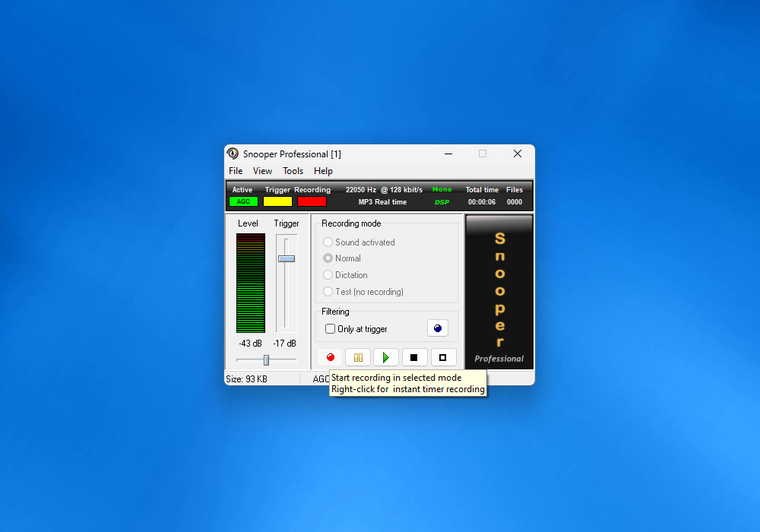Viewport: 760px width, 532px height.
Task: Click the red Recording indicator
Action: [x=312, y=201]
